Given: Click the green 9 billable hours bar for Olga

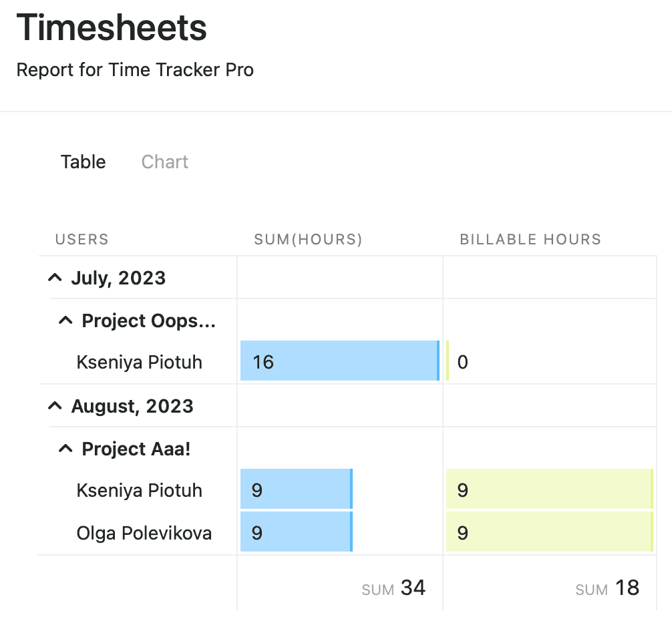Looking at the screenshot, I should tap(548, 533).
